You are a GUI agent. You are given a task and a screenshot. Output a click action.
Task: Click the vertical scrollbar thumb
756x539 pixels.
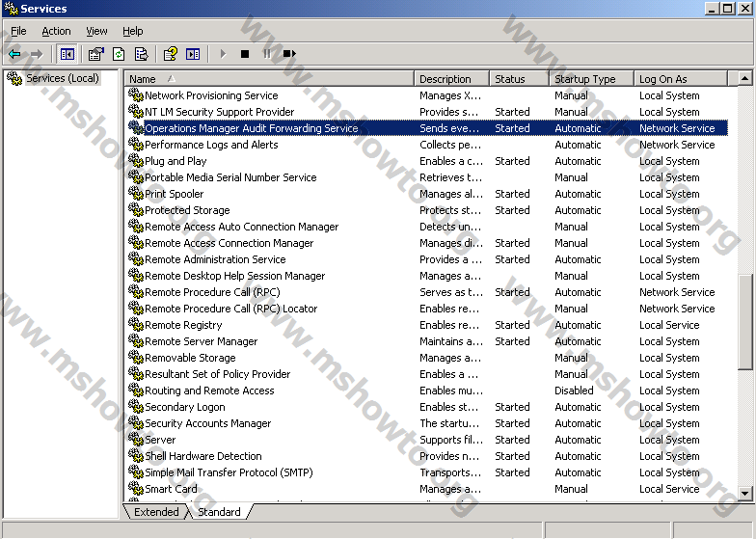point(744,321)
